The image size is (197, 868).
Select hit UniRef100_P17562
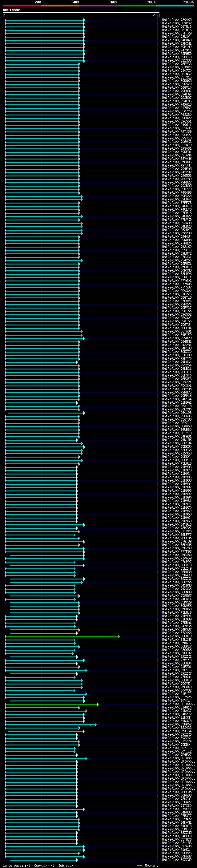[177, 108]
